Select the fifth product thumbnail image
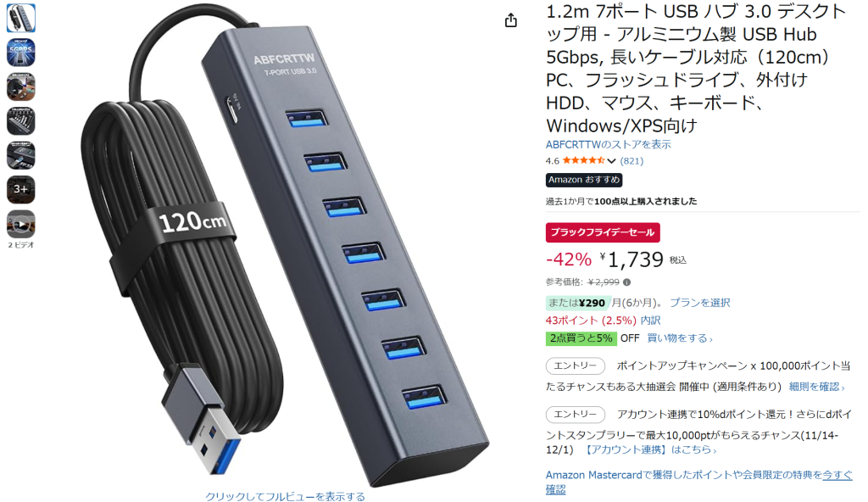The width and height of the screenshot is (868, 502). pyautogui.click(x=21, y=155)
